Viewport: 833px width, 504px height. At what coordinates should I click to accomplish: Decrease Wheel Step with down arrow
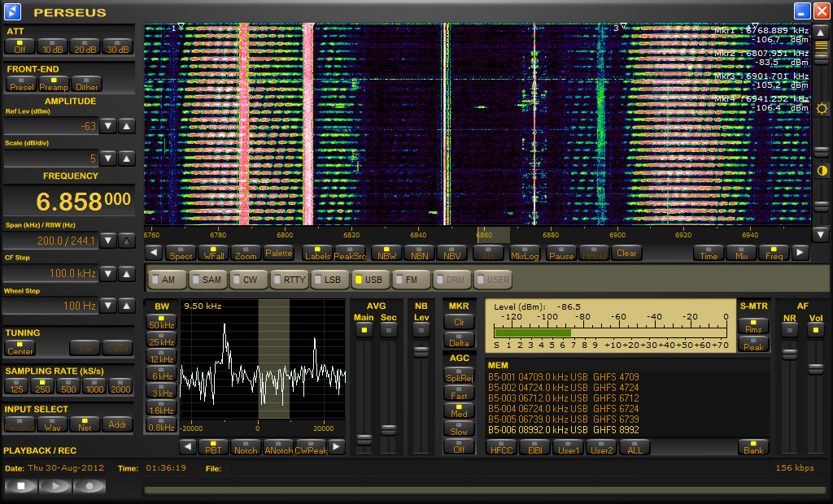tap(108, 306)
